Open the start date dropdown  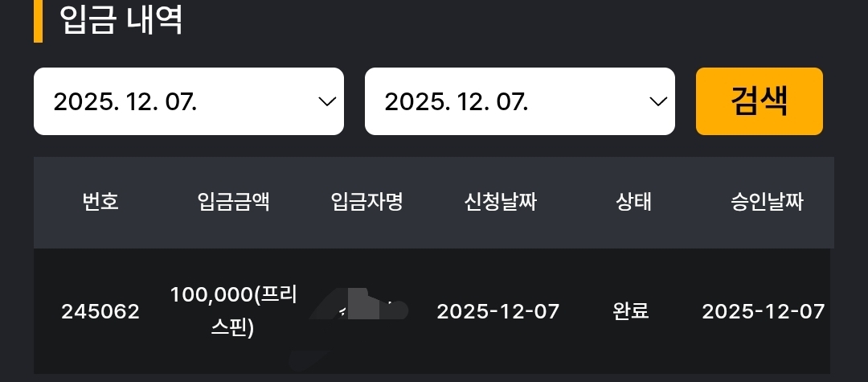click(188, 101)
